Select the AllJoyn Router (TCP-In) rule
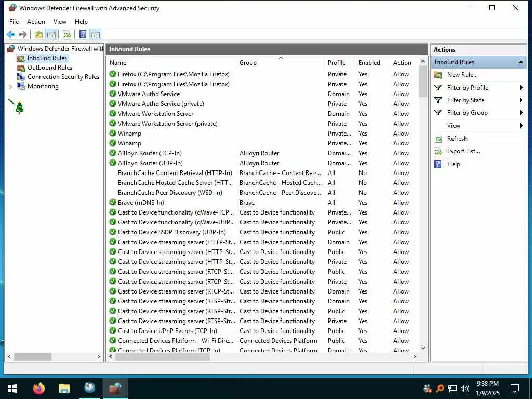 (x=150, y=153)
